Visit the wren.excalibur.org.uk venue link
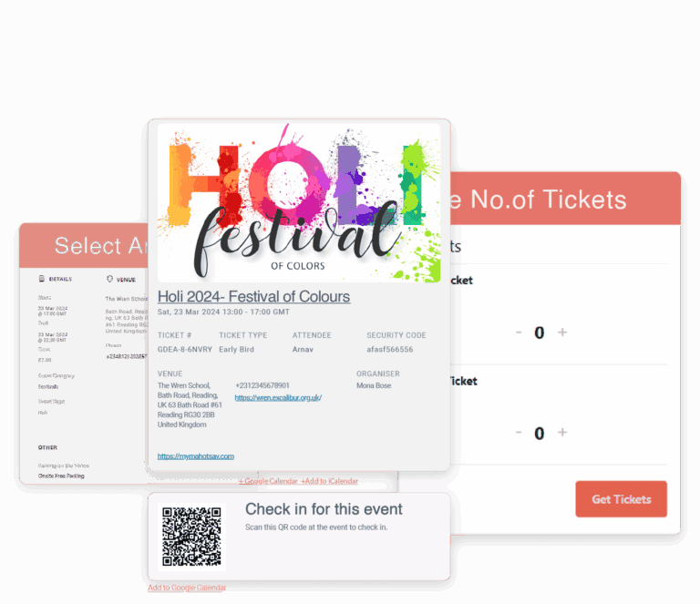 278,398
